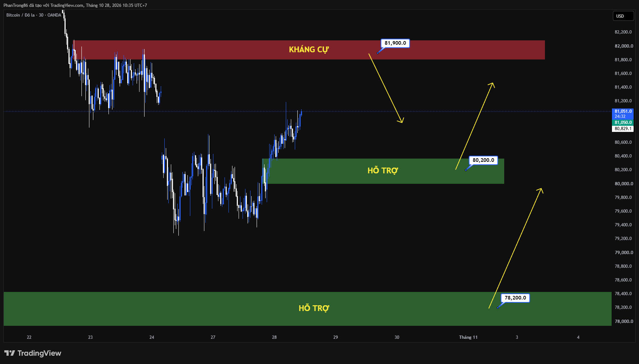The image size is (639, 364).
Task: Click the 81,200.0 price axis label
Action: click(623, 101)
